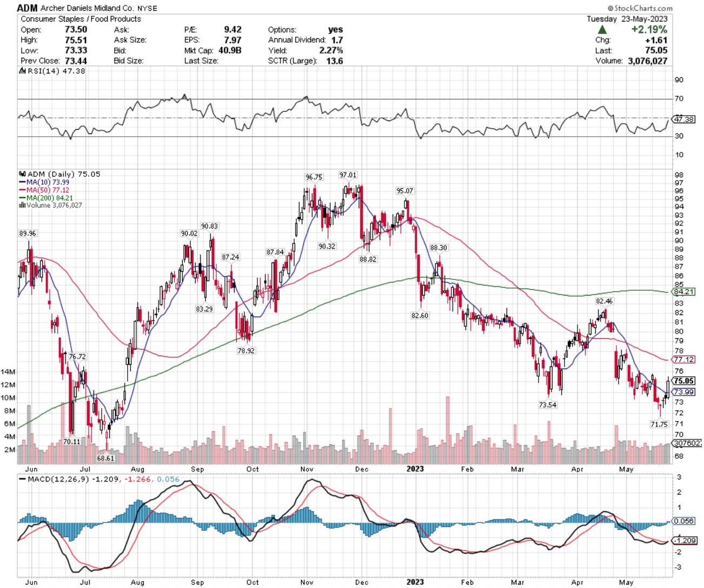Click the 90.32 price label
This screenshot has width=704, height=588.
327,246
